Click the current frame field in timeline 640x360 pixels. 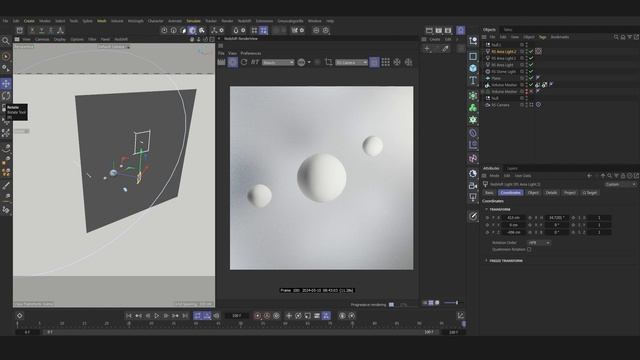pos(237,316)
